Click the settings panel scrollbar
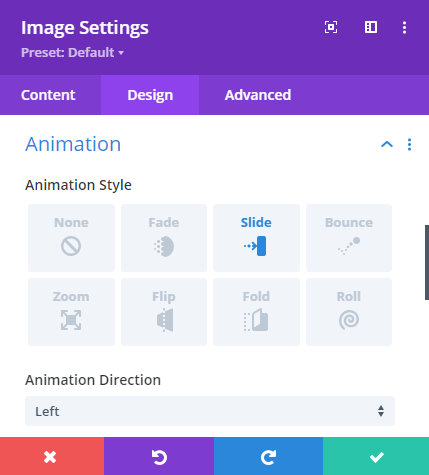This screenshot has height=475, width=429. [x=427, y=262]
